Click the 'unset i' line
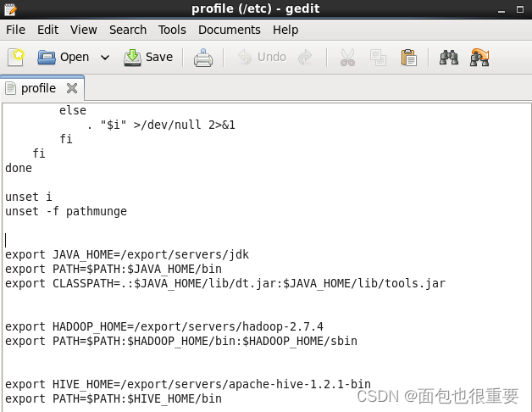The width and height of the screenshot is (532, 412). (29, 197)
